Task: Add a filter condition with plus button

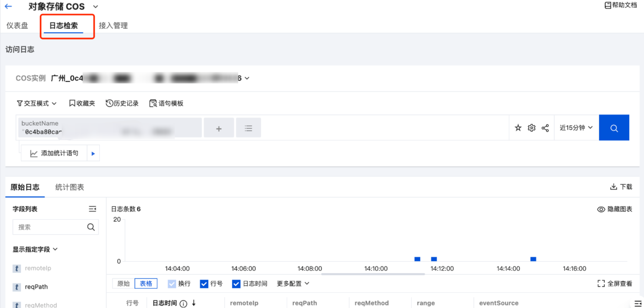Action: point(219,128)
